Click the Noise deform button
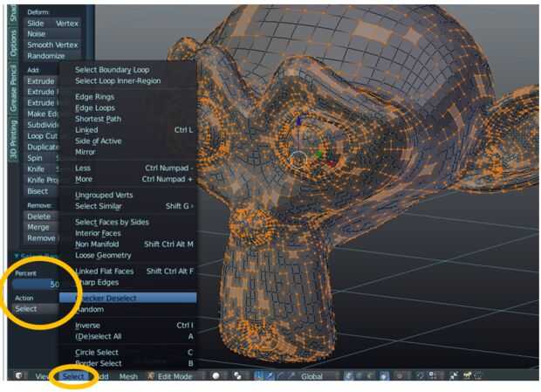This screenshot has width=541, height=392. point(52,34)
